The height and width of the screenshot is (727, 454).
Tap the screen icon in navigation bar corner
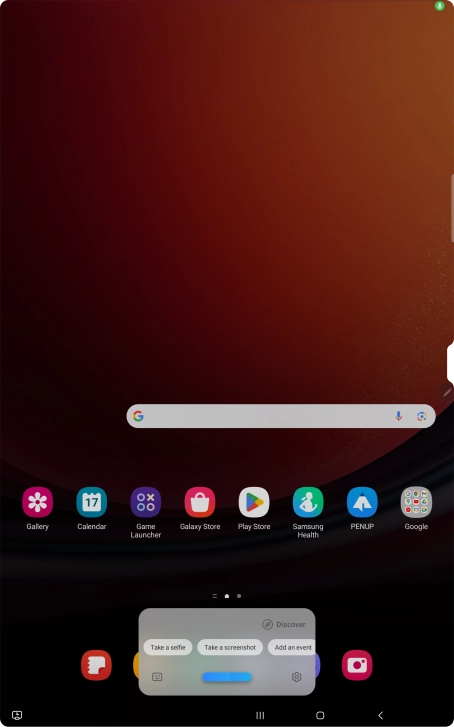pos(17,715)
